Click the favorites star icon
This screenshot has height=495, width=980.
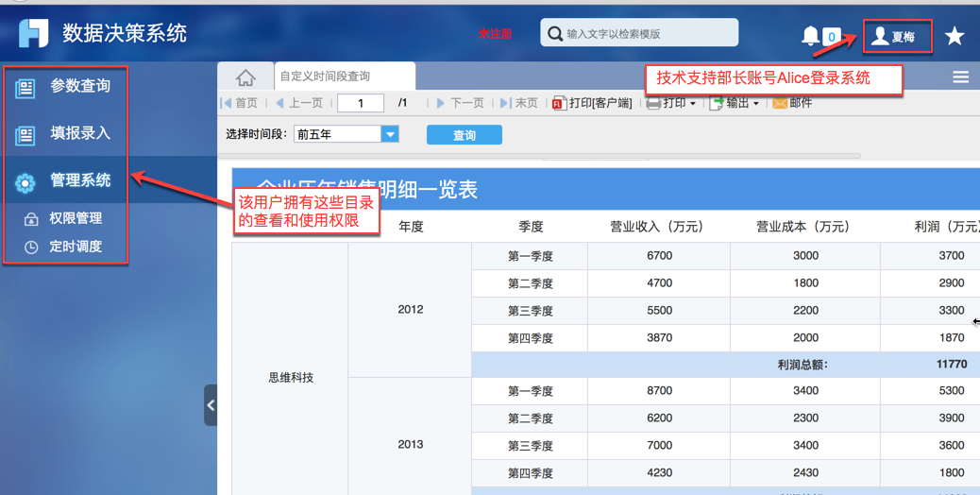coord(955,36)
